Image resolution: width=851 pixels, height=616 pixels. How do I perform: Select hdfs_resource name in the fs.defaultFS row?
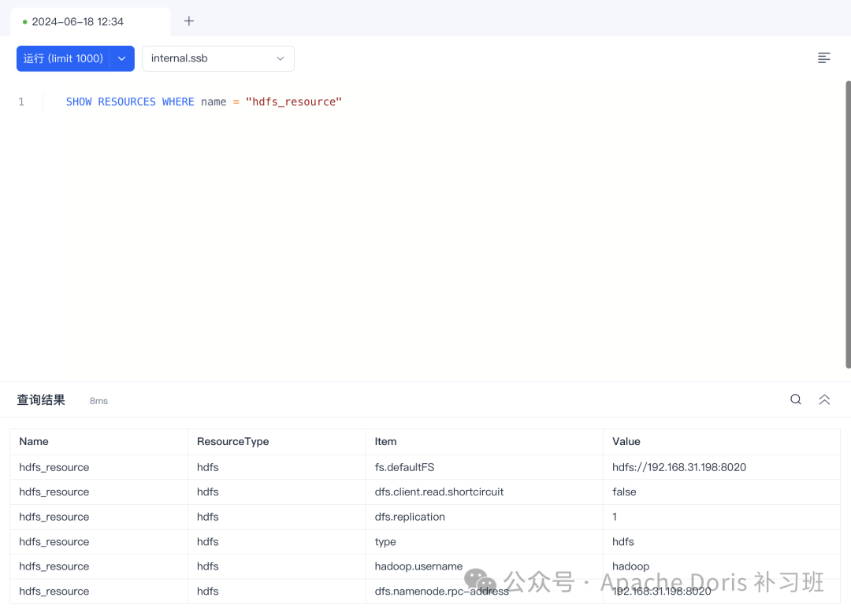98,467
